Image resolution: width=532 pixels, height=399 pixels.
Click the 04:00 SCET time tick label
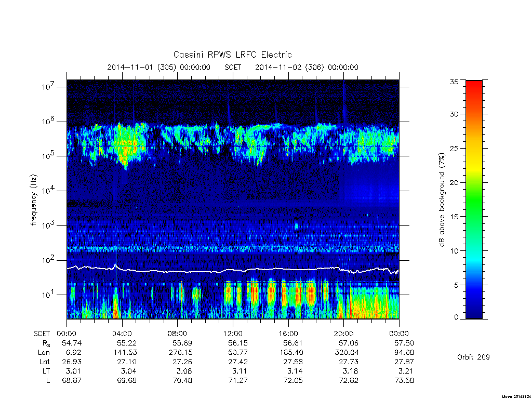coord(122,334)
